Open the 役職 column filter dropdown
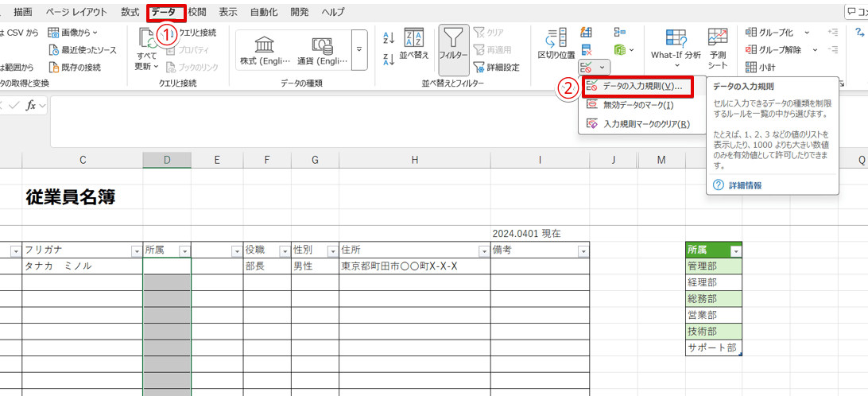Screen dimensions: 868x396 [x=284, y=251]
